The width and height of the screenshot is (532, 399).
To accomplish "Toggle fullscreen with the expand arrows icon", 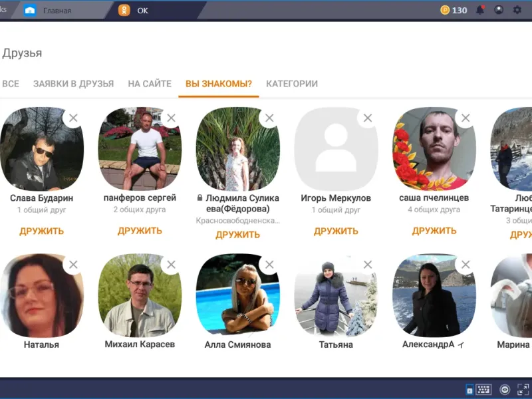I will (x=523, y=390).
